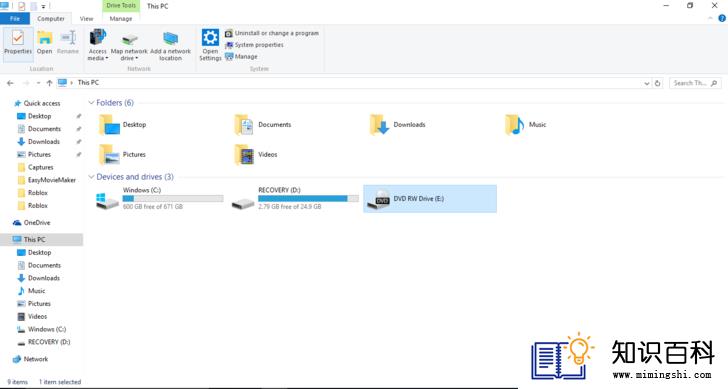Click '600 GB free of 671 GB' text

(153, 207)
